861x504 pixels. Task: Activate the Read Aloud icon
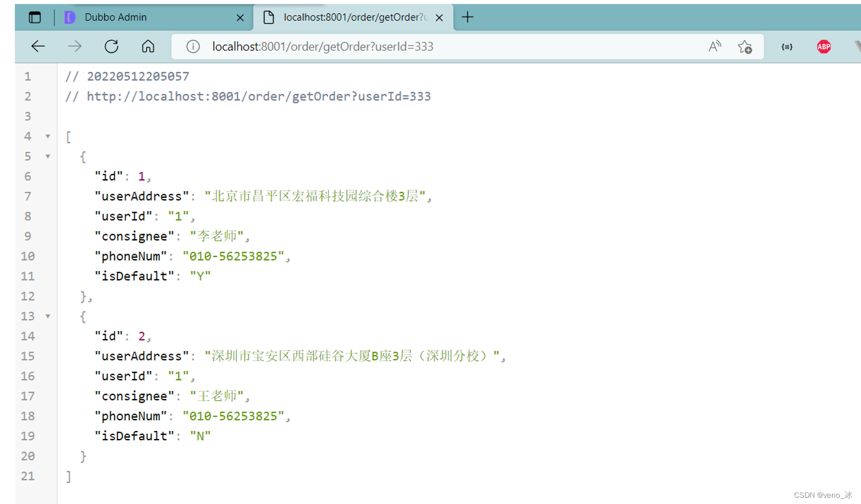(714, 47)
